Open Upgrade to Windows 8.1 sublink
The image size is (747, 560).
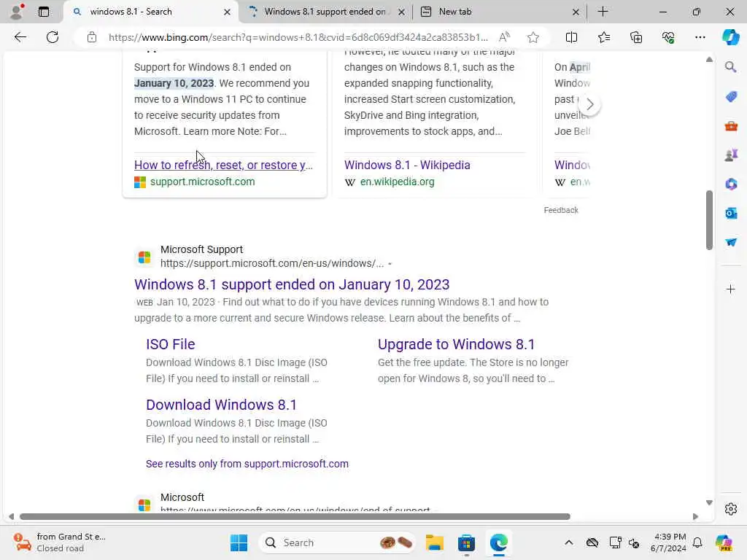click(x=457, y=344)
